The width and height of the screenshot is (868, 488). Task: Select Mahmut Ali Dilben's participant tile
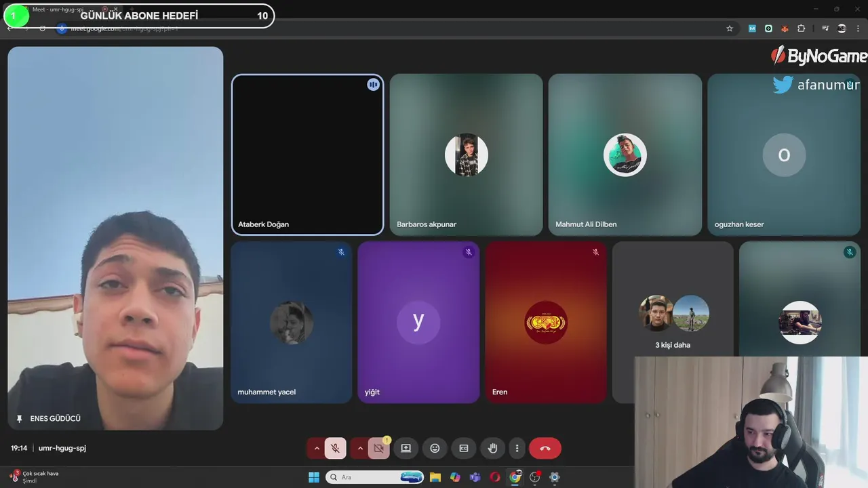[x=625, y=155]
